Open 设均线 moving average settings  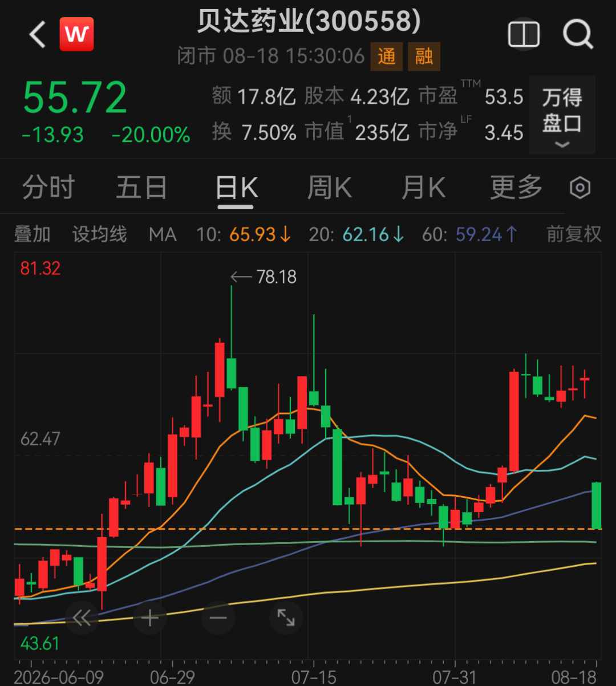point(99,234)
